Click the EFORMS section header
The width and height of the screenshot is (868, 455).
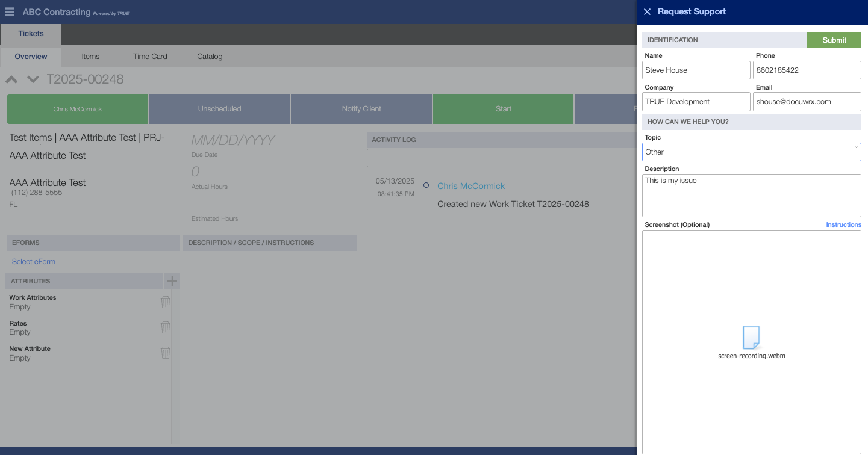tap(93, 243)
